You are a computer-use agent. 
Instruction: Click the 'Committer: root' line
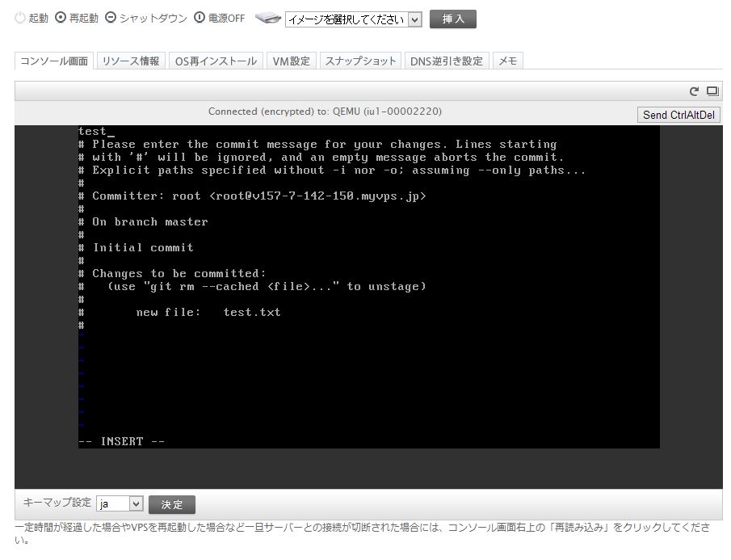pyautogui.click(x=252, y=196)
